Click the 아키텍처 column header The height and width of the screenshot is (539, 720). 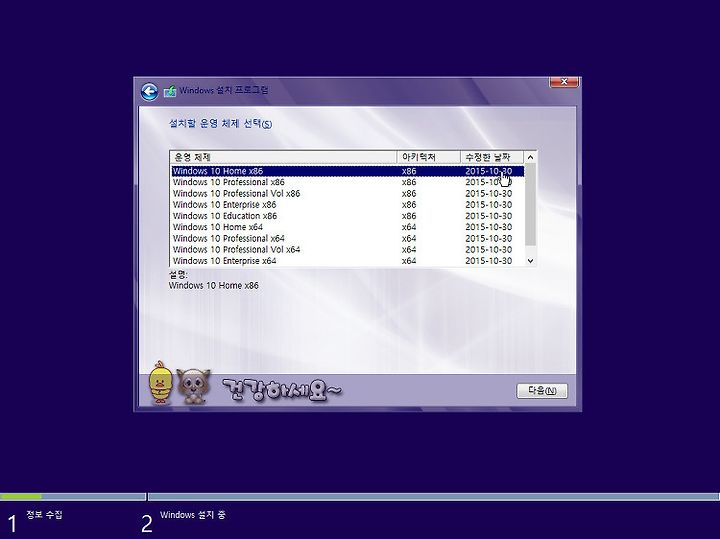click(x=428, y=157)
